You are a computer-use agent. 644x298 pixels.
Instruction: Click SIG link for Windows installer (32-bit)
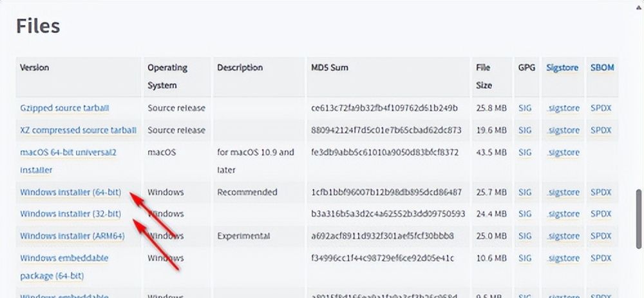525,214
